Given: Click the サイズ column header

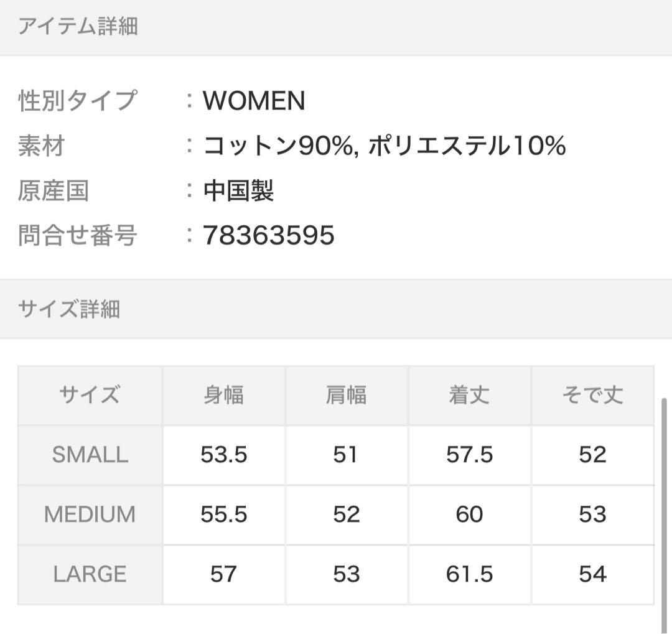Looking at the screenshot, I should tap(90, 395).
